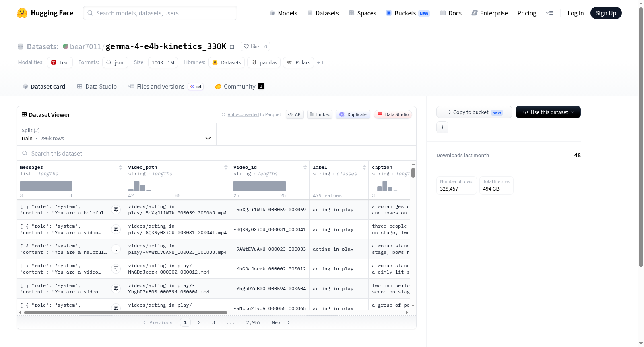Click the video_path lengths histogram
The image size is (644, 347).
point(154,186)
